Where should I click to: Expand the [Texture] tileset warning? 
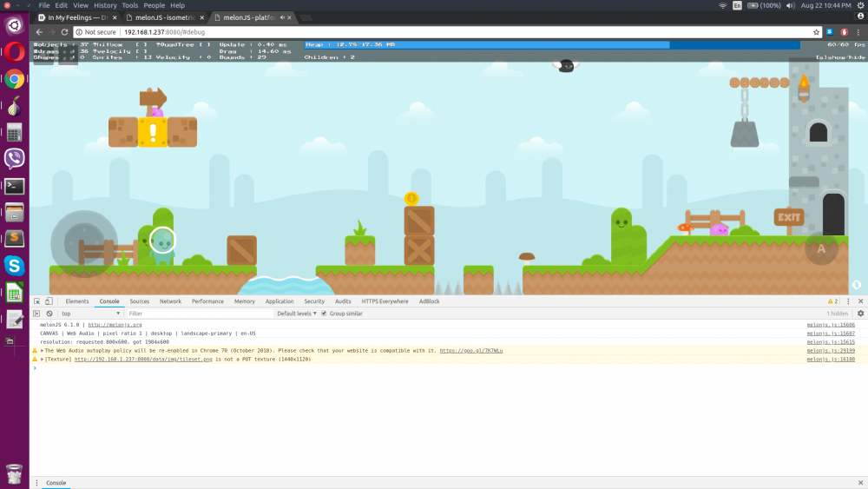[42, 360]
